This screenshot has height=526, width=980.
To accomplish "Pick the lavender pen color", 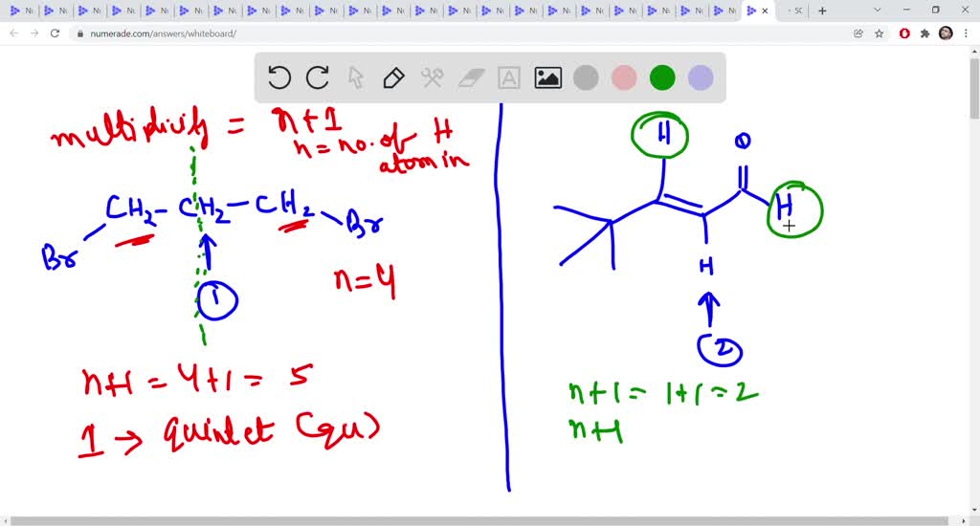I will (x=701, y=77).
